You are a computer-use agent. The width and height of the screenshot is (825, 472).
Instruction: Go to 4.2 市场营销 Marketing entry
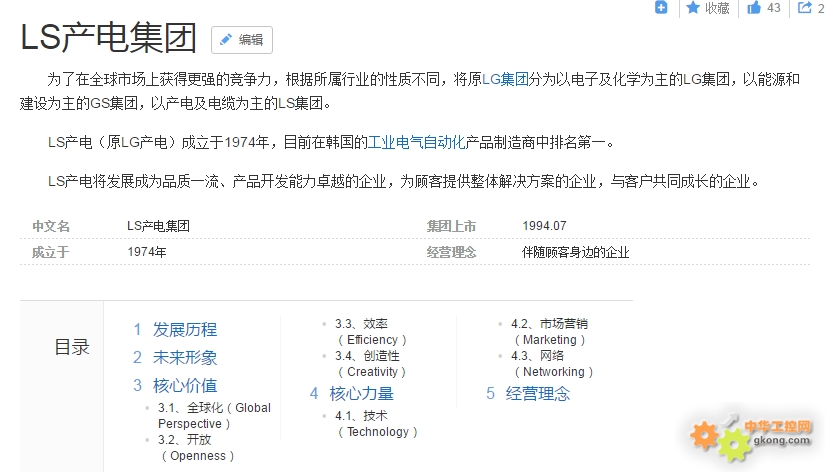tap(549, 332)
